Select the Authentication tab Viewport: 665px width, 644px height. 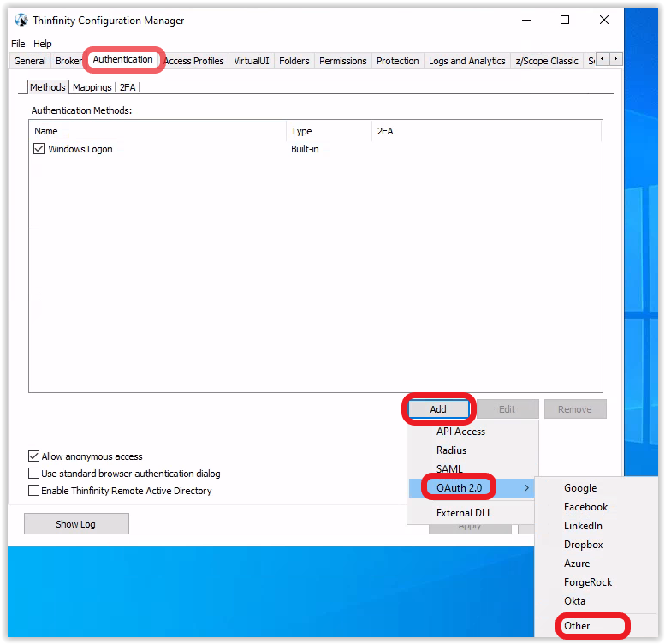tap(122, 59)
